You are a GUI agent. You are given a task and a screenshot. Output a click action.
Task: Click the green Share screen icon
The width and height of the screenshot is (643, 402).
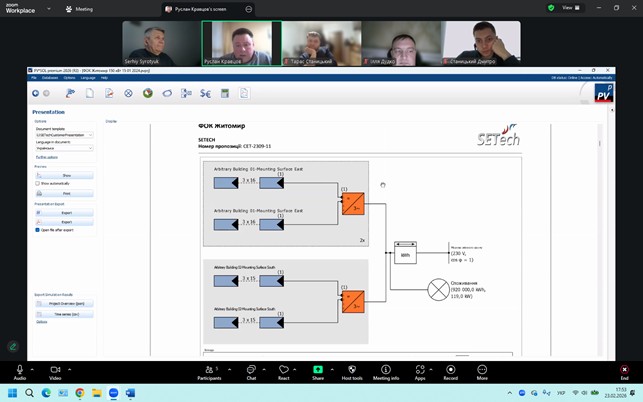point(318,370)
